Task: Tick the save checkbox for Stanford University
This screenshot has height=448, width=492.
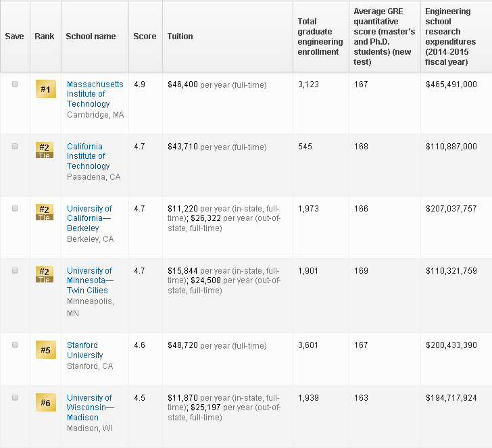Action: click(x=15, y=345)
